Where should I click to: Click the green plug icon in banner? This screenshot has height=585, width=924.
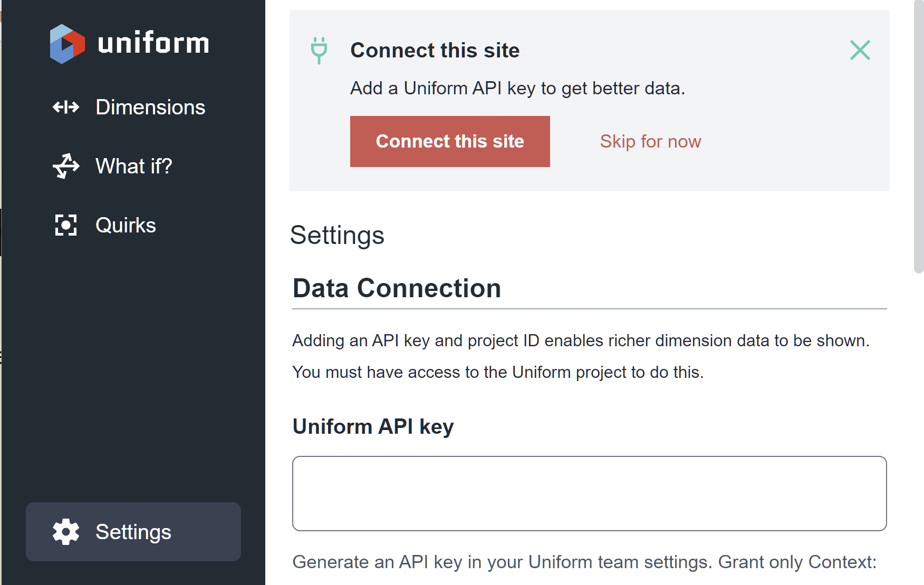click(319, 51)
